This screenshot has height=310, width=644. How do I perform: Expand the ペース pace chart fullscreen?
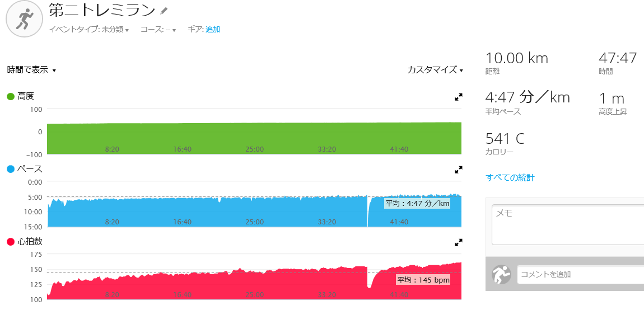point(458,169)
